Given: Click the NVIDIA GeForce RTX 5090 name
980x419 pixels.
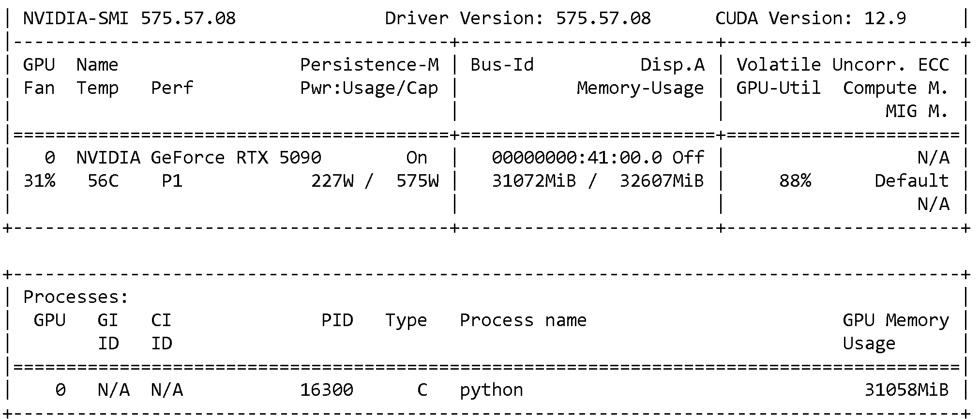Looking at the screenshot, I should pyautogui.click(x=198, y=158).
